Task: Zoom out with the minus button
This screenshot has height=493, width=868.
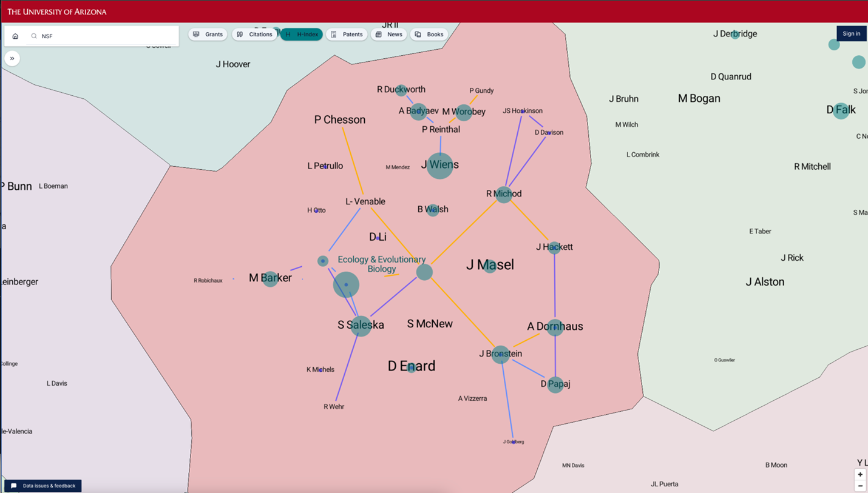Action: coord(860,486)
